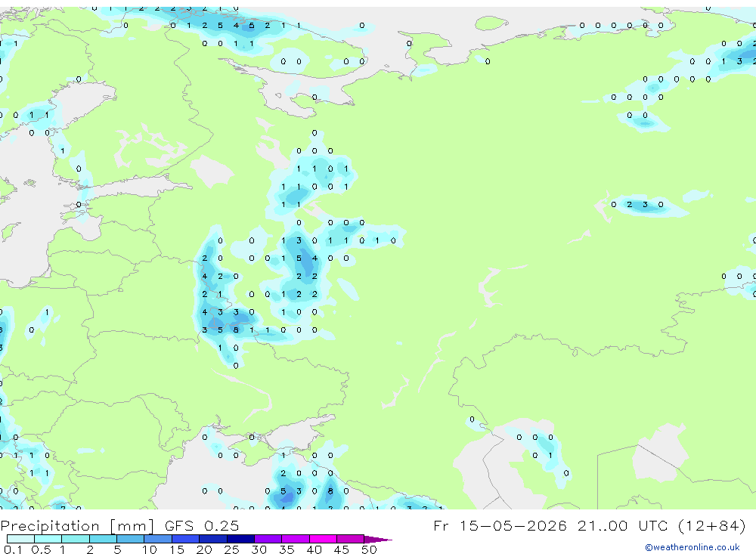Click the weatheronline.co.uk copyright link
The width and height of the screenshot is (756, 554).
(x=692, y=547)
